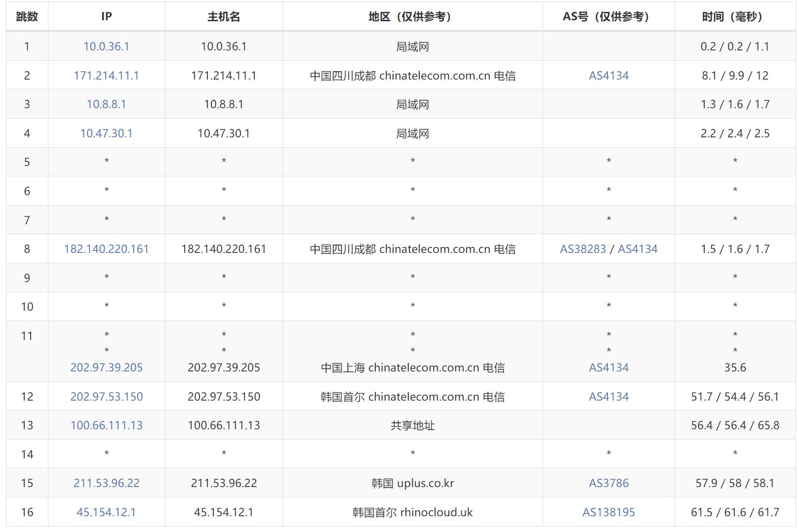Click the AS号（仅供参考） column header
The image size is (799, 532).
tap(608, 17)
